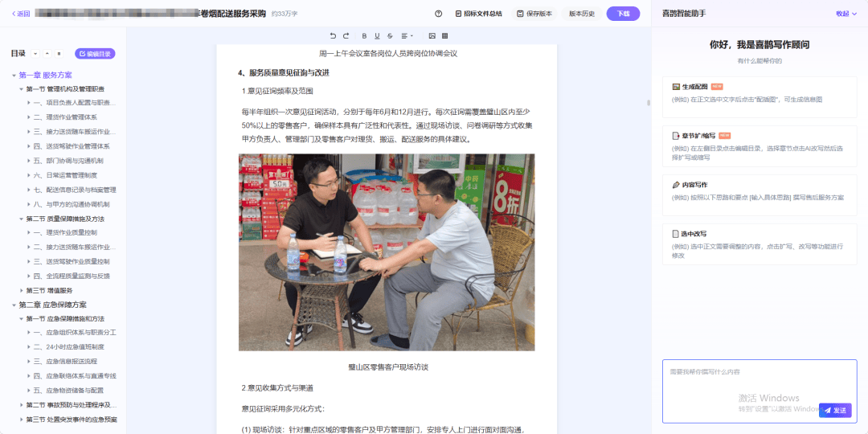The height and width of the screenshot is (434, 868).
Task: Select 二、理货作业管理体系 under 第一节 管理机构及管理职责
Action: pyautogui.click(x=65, y=117)
